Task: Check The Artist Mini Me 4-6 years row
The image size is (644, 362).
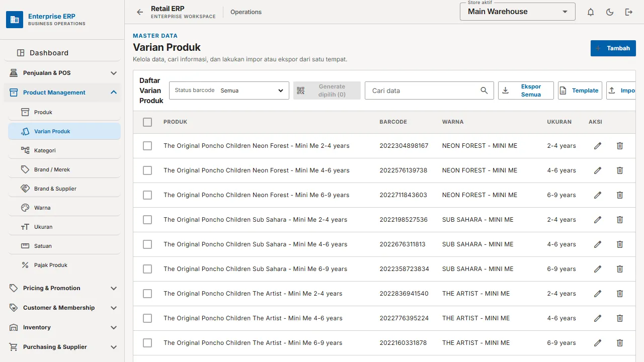Action: click(147, 318)
